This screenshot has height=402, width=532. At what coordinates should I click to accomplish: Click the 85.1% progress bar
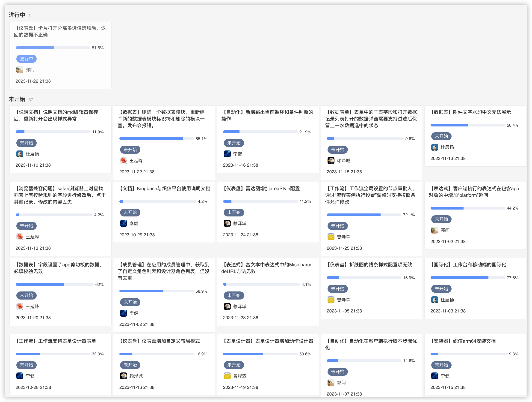[156, 139]
